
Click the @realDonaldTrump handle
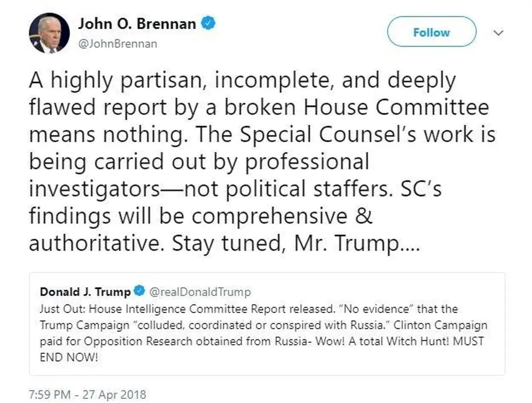point(199,292)
